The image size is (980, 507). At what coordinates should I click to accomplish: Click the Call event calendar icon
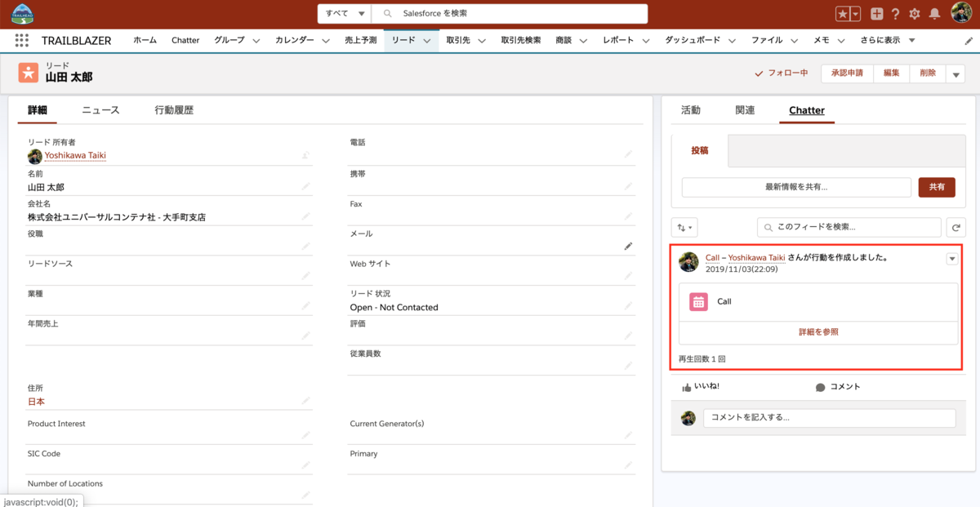click(x=698, y=301)
